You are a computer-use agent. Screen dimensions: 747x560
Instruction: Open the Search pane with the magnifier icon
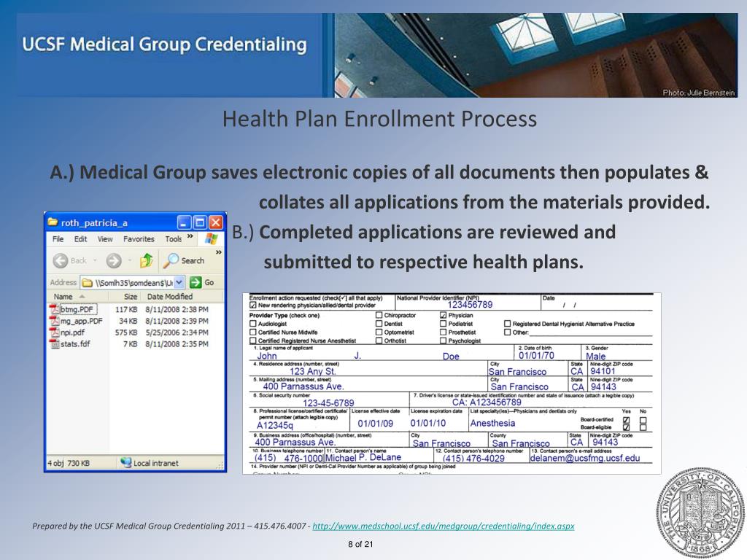click(172, 260)
